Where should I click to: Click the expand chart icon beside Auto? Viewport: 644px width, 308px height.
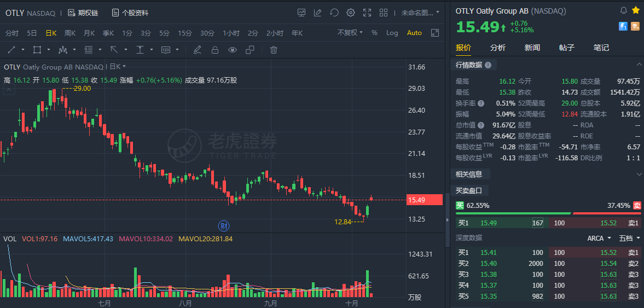point(434,33)
